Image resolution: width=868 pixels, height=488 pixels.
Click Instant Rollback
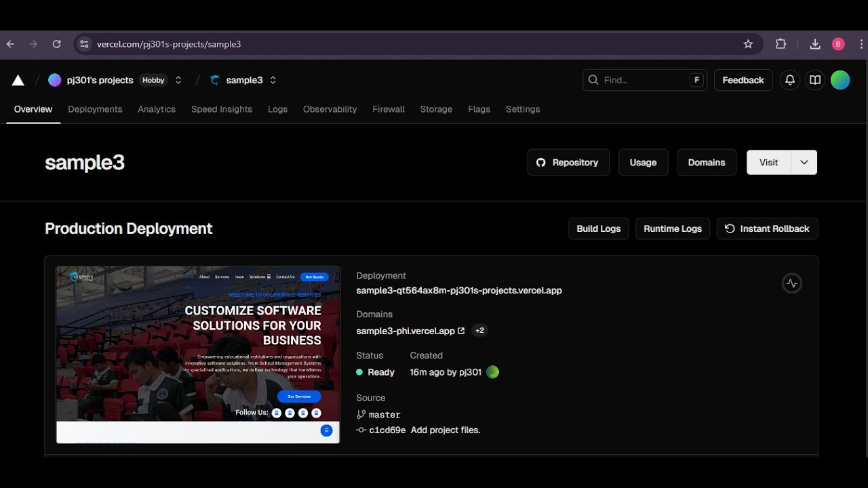point(767,228)
